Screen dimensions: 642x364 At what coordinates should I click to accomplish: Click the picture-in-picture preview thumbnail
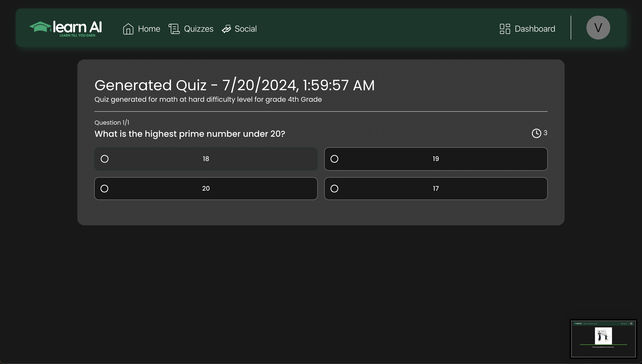pos(603,339)
